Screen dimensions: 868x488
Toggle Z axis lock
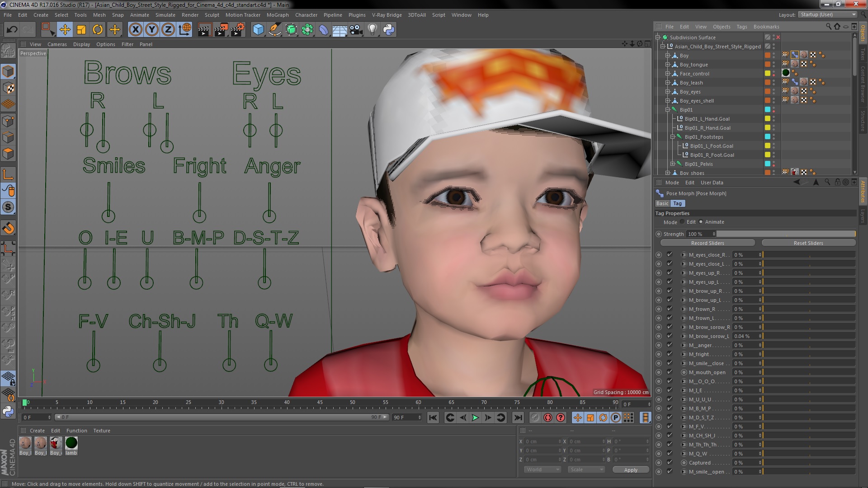168,30
